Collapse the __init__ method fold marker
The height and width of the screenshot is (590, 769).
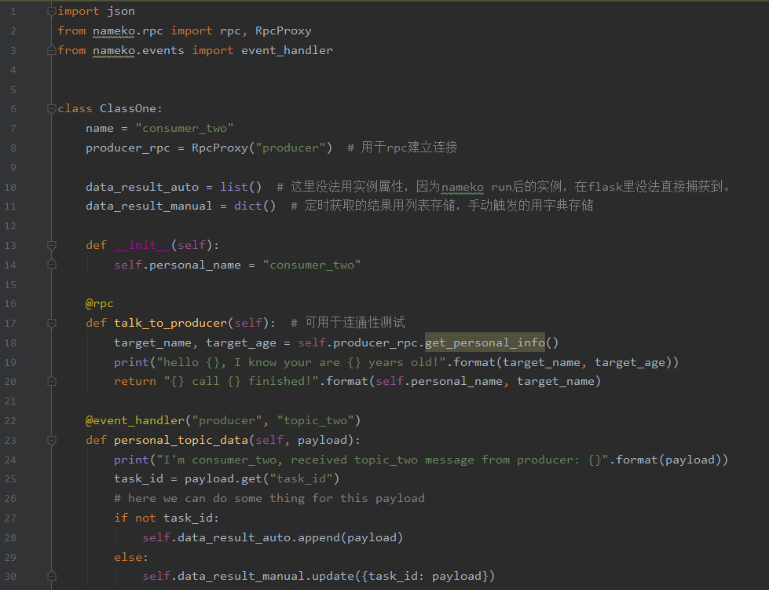pyautogui.click(x=51, y=245)
